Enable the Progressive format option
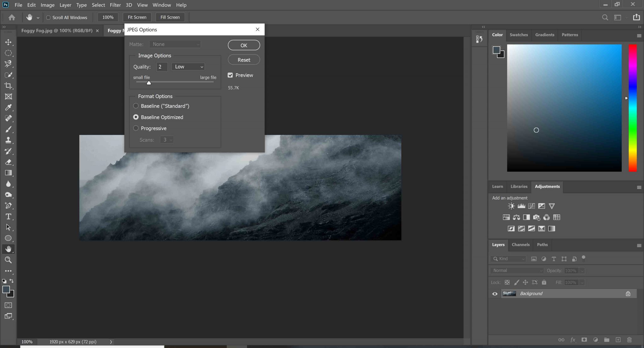Image resolution: width=644 pixels, height=348 pixels. click(136, 128)
